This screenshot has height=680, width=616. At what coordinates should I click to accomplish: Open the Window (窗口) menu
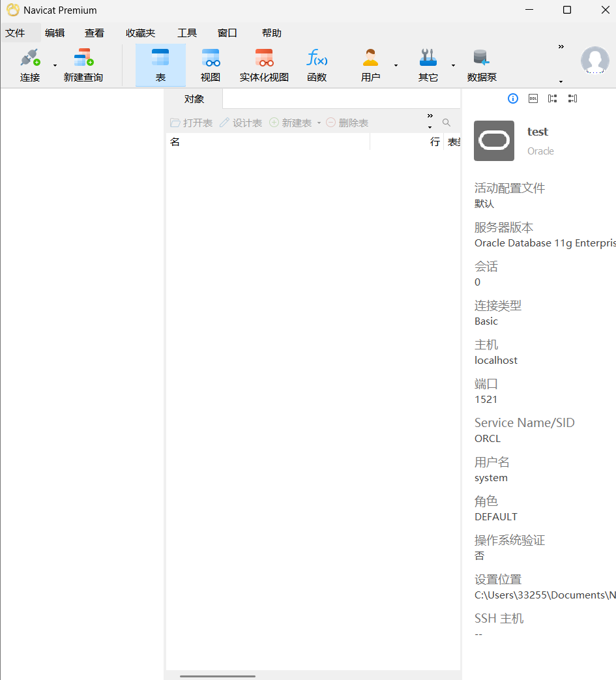pyautogui.click(x=227, y=33)
